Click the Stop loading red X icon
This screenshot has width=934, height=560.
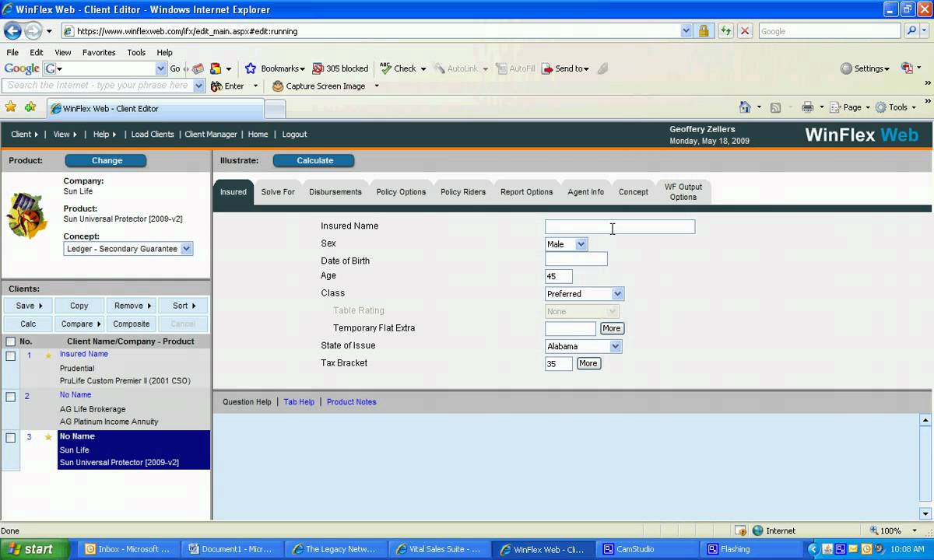tap(745, 31)
